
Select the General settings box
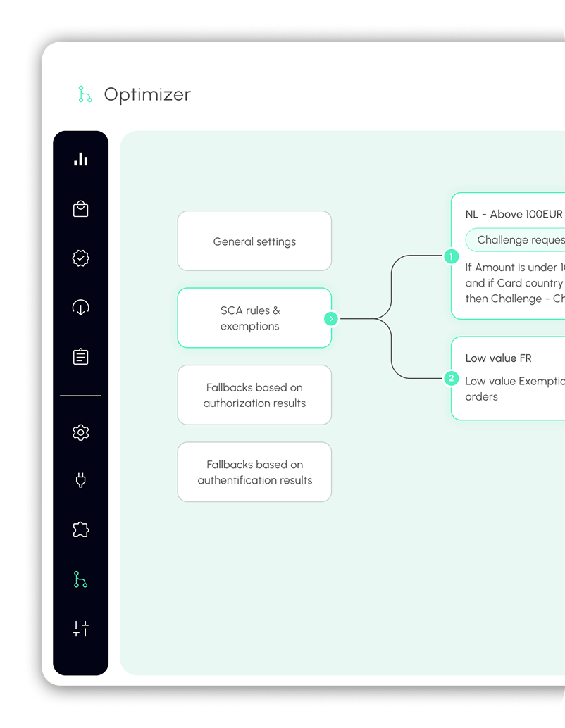pyautogui.click(x=254, y=241)
